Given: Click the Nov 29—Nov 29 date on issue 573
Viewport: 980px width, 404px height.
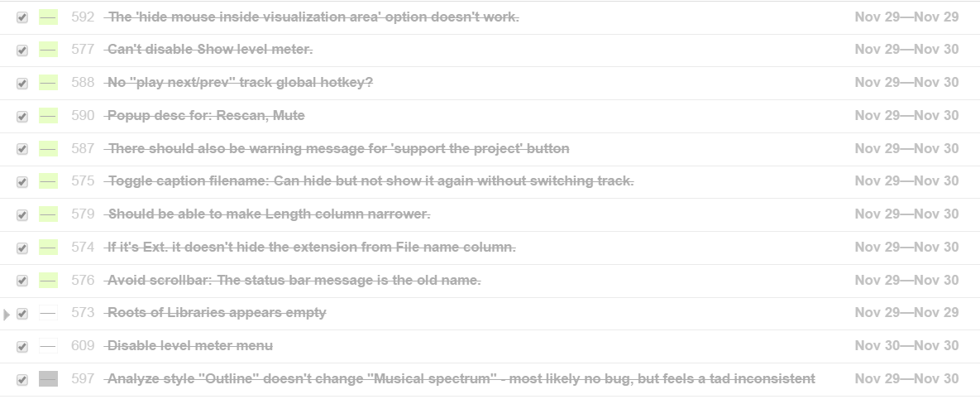Looking at the screenshot, I should (906, 312).
